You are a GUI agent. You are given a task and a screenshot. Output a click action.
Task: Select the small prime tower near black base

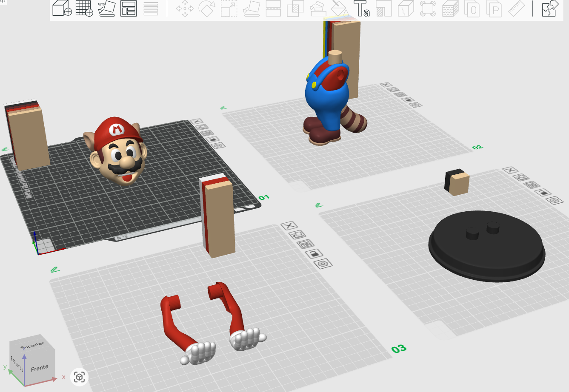[457, 182]
